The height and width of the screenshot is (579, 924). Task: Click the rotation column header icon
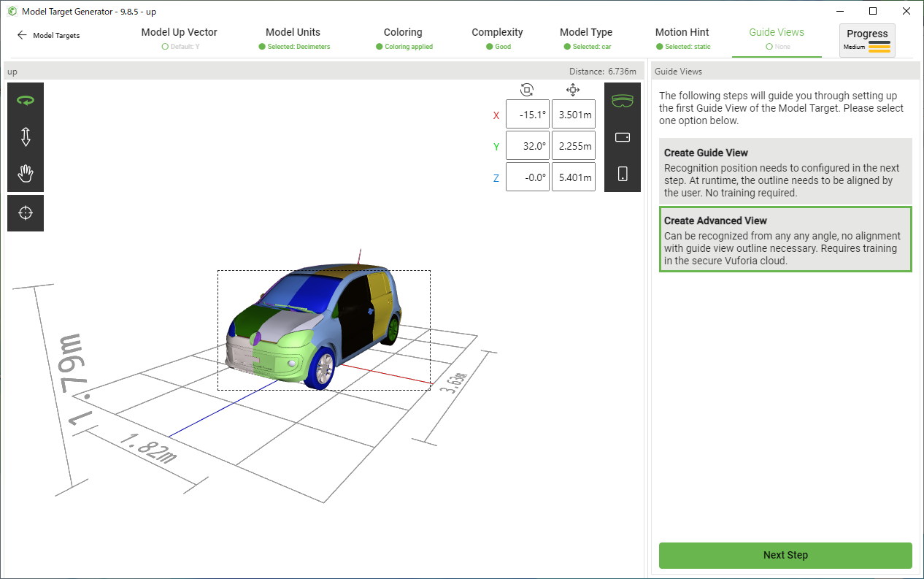[x=527, y=90]
